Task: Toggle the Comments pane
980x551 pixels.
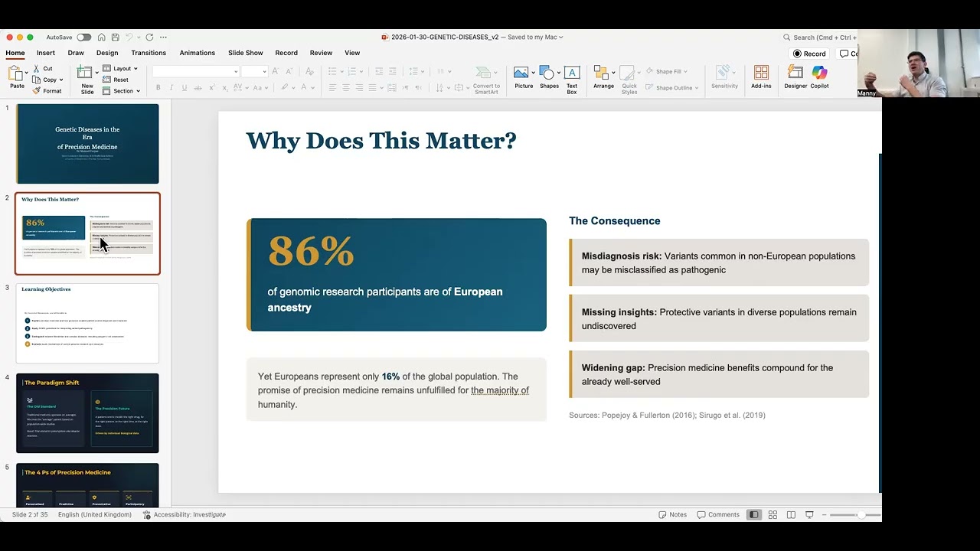Action: tap(718, 515)
